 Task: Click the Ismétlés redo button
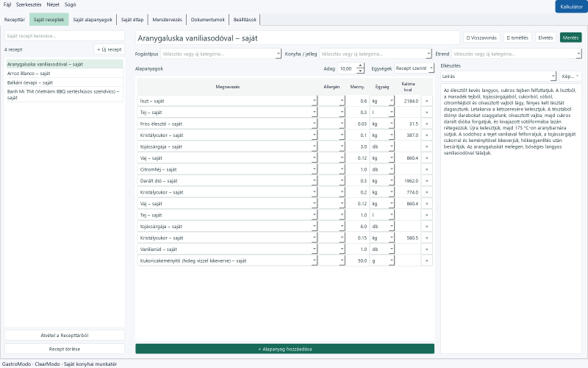pos(517,38)
